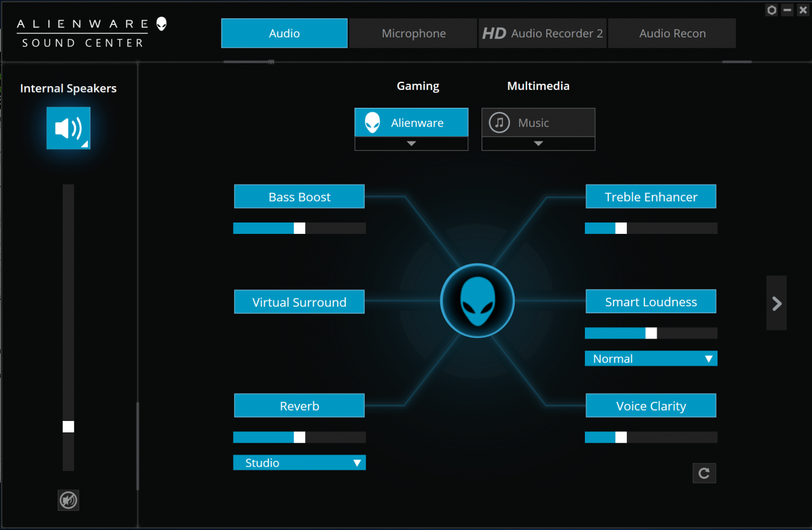Expand the Gaming profile dropdown arrow
The width and height of the screenshot is (812, 530).
click(411, 144)
